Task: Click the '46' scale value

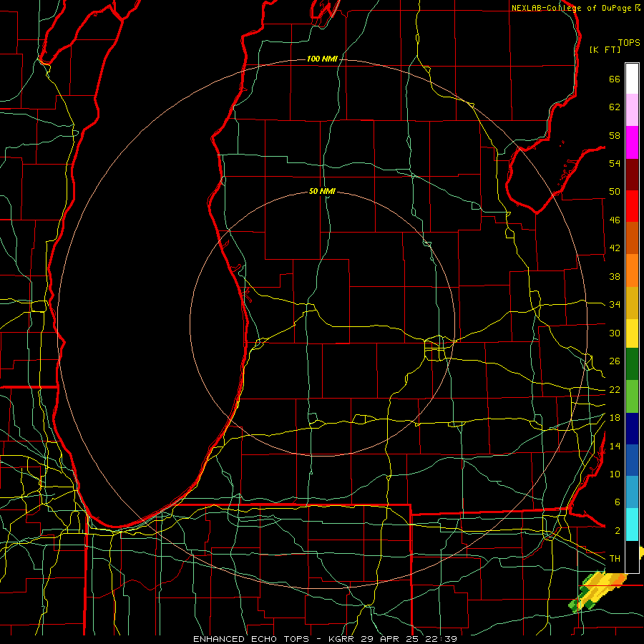Action: [615, 220]
